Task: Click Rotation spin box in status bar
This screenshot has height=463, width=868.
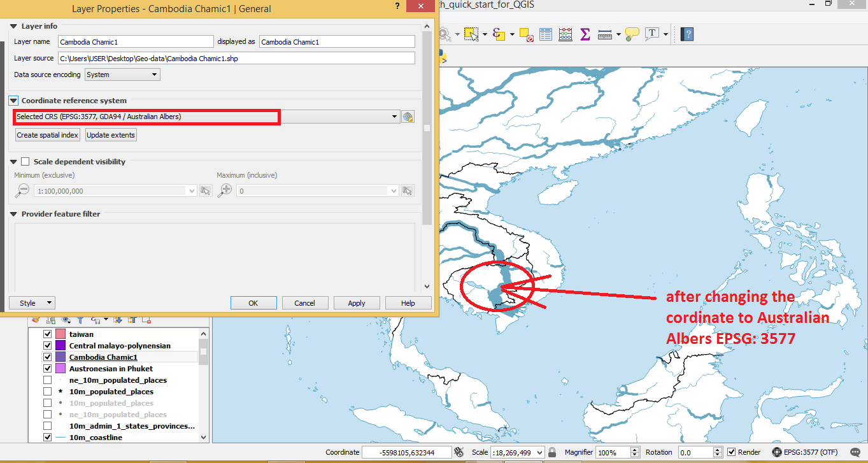Action: [x=700, y=452]
